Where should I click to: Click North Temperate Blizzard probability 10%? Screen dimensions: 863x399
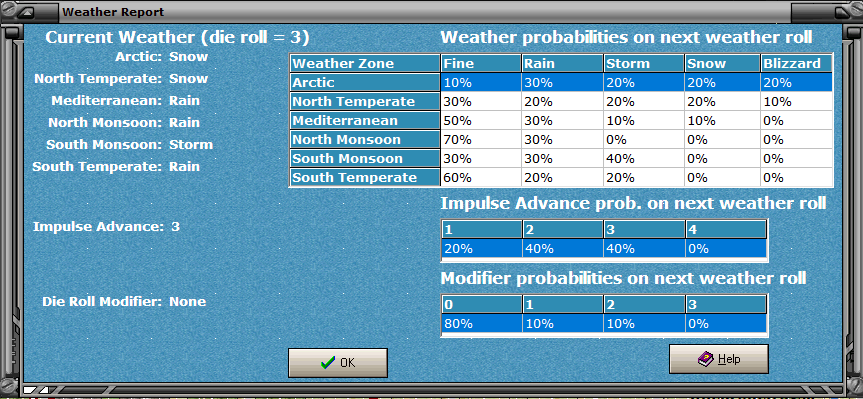click(x=797, y=101)
